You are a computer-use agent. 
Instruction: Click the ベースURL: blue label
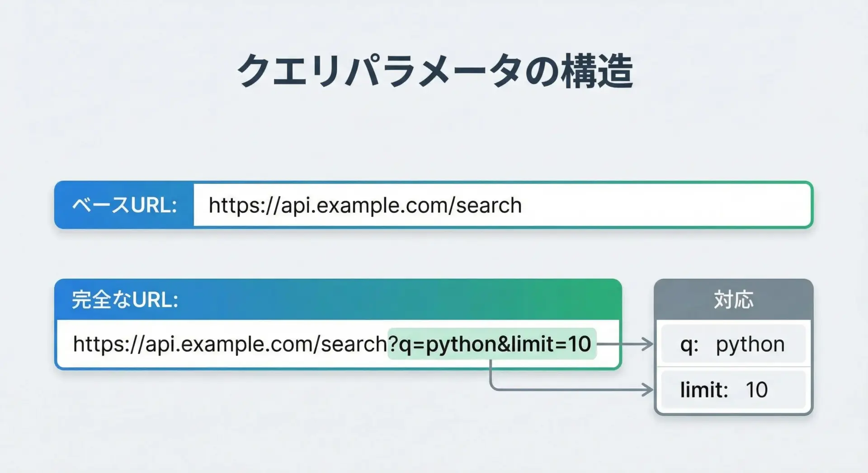(x=124, y=206)
